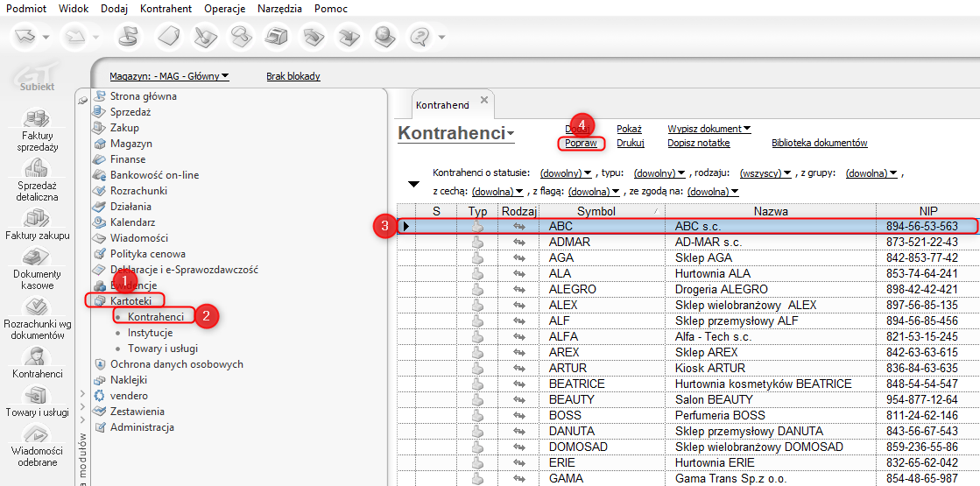Open Wiadomości odebrane shortcut icon
This screenshot has width=980, height=486.
[37, 446]
